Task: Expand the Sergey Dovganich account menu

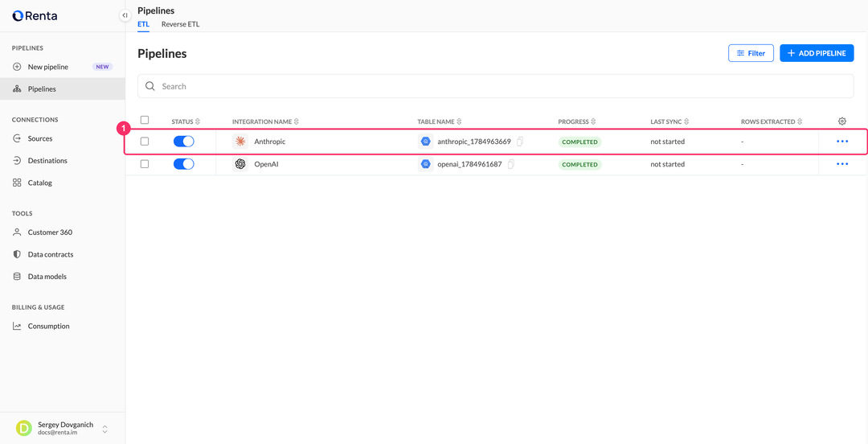Action: (104, 429)
